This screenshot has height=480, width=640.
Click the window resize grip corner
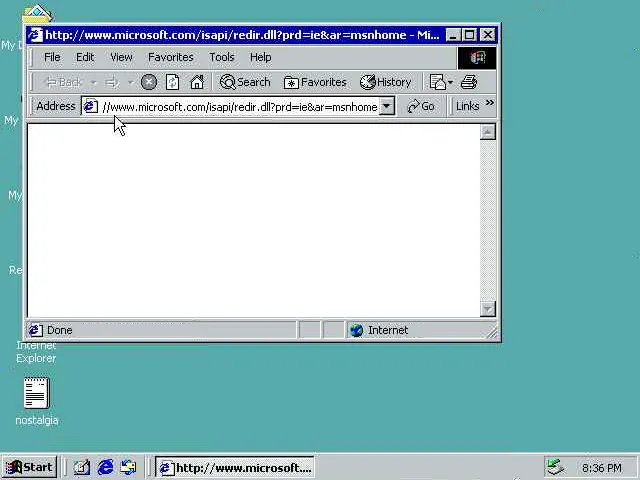(x=492, y=333)
